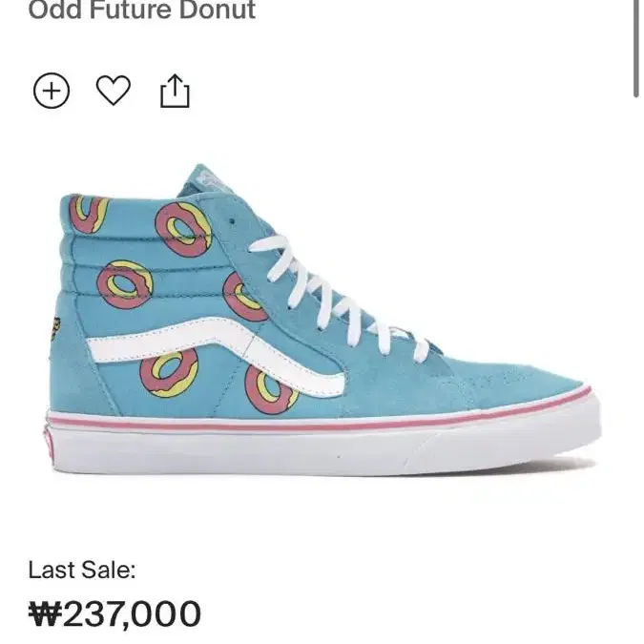The width and height of the screenshot is (644, 644).
Task: Favorite the sneaker with the heart icon
Action: pyautogui.click(x=114, y=91)
